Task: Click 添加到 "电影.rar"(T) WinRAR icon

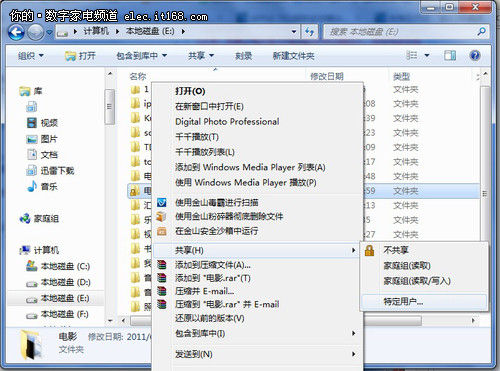Action: click(x=162, y=278)
